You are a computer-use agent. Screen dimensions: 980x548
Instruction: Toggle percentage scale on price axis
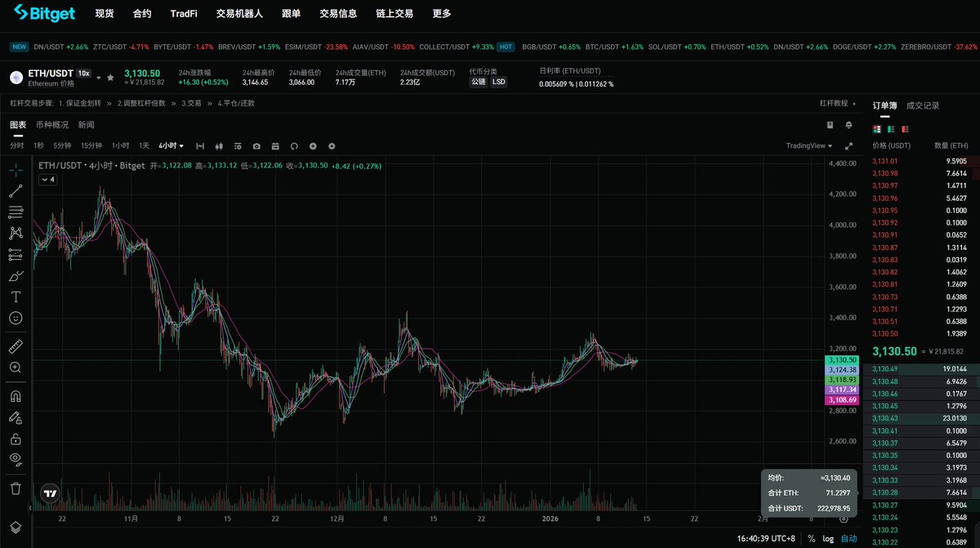[x=811, y=538]
